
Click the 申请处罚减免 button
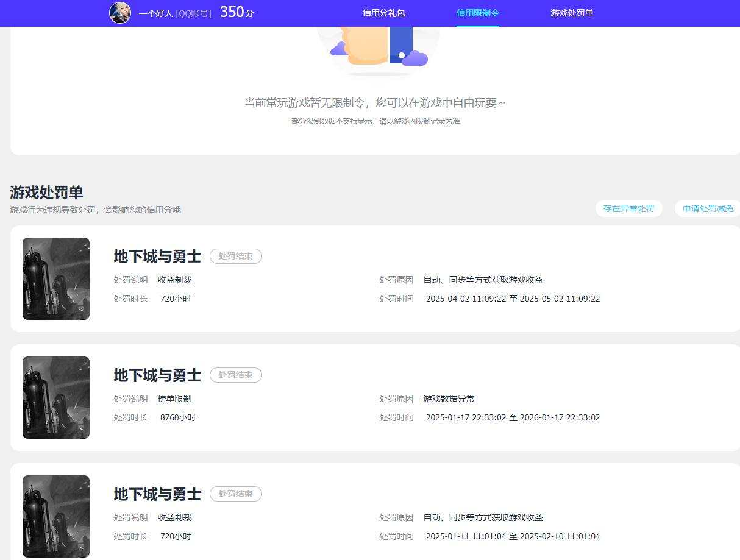(708, 208)
